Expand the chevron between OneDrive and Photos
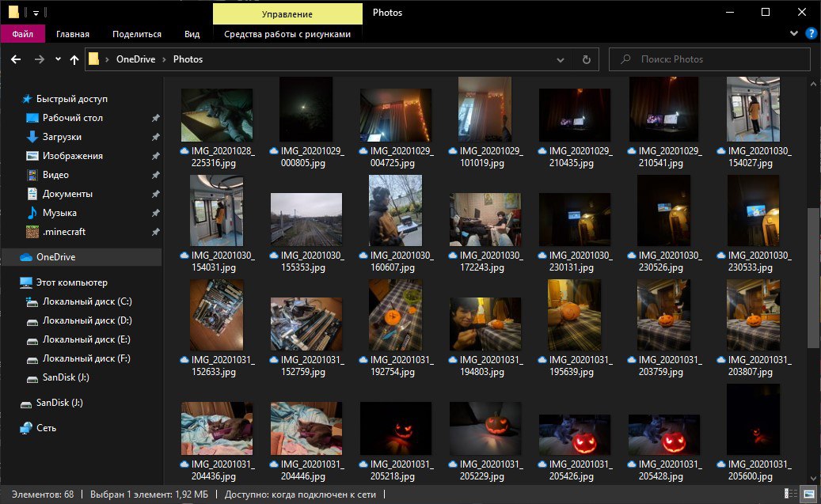Viewport: 821px width, 504px height. [x=164, y=59]
